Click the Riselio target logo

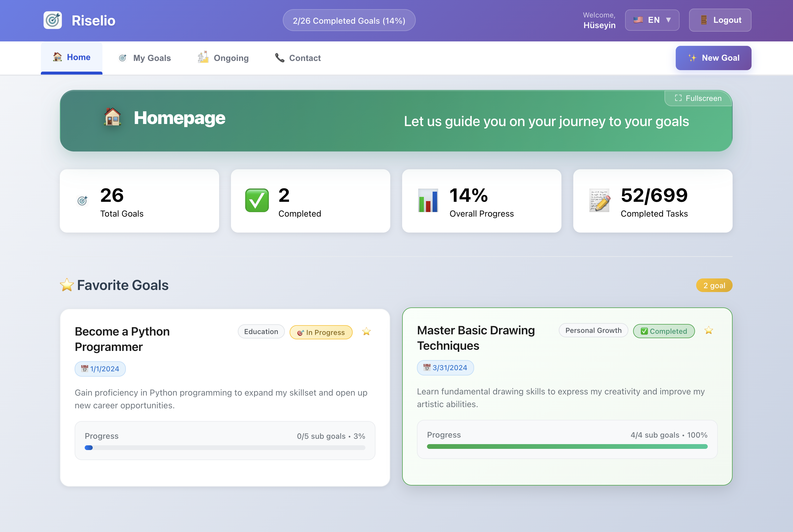53,20
